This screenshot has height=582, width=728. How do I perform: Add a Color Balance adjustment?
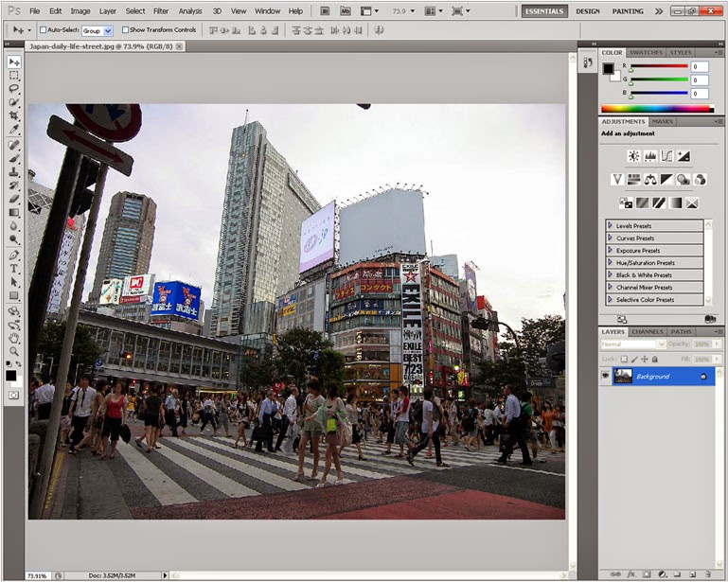(650, 179)
